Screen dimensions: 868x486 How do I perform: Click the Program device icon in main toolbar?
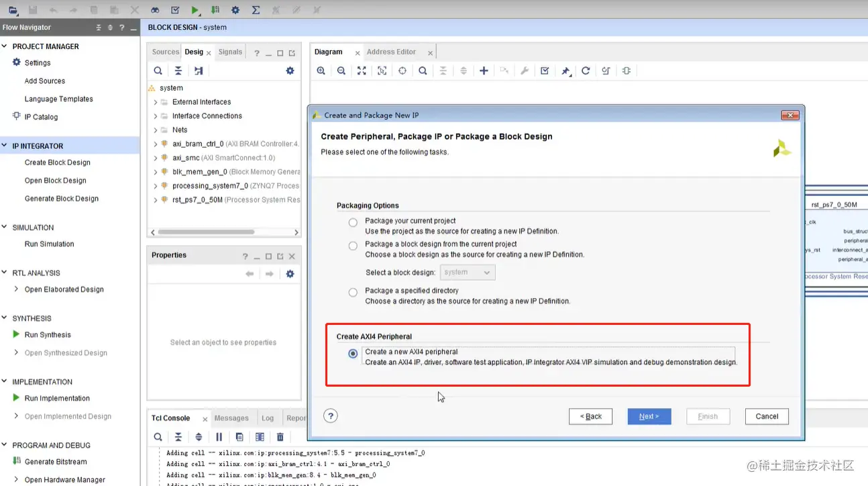215,10
